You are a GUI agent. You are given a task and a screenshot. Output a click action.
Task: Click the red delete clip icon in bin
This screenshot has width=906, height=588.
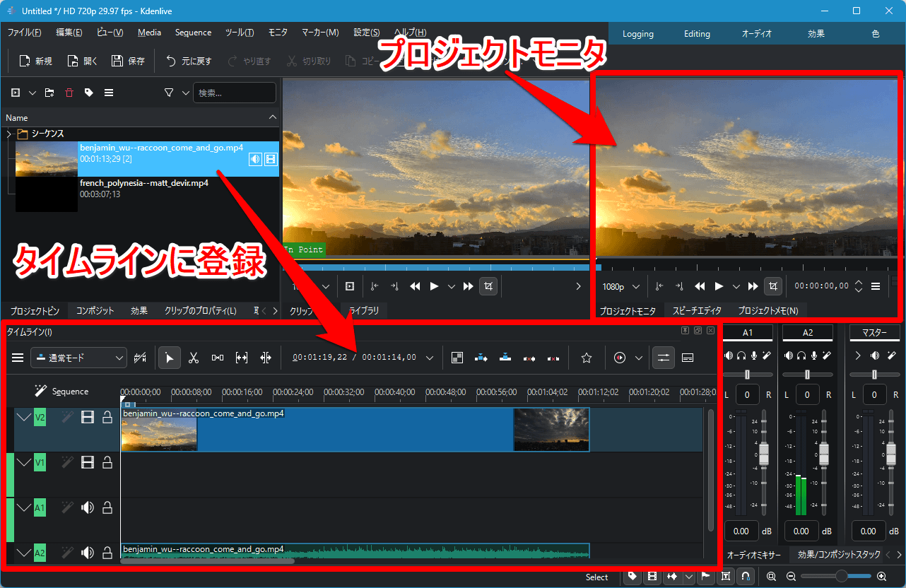pyautogui.click(x=69, y=93)
